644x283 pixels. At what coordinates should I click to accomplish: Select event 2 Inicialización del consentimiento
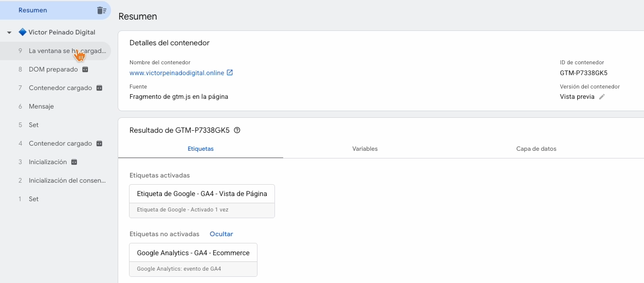coord(67,181)
